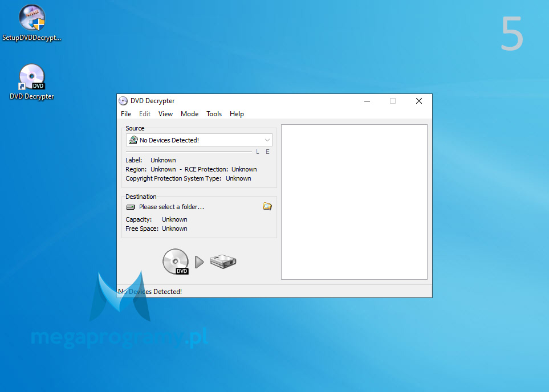Screen dimensions: 549x392
Task: Click the 'Please select a folder…' destination field
Action: click(172, 207)
